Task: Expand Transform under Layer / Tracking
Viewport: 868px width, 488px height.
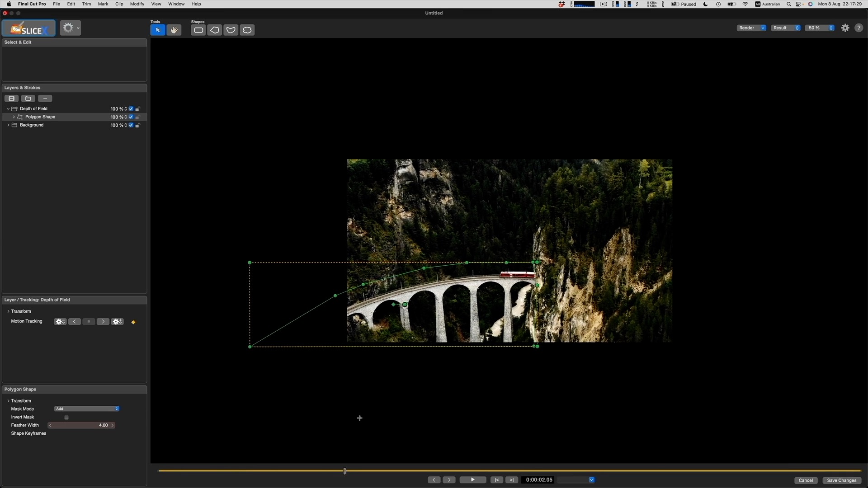Action: (8, 311)
